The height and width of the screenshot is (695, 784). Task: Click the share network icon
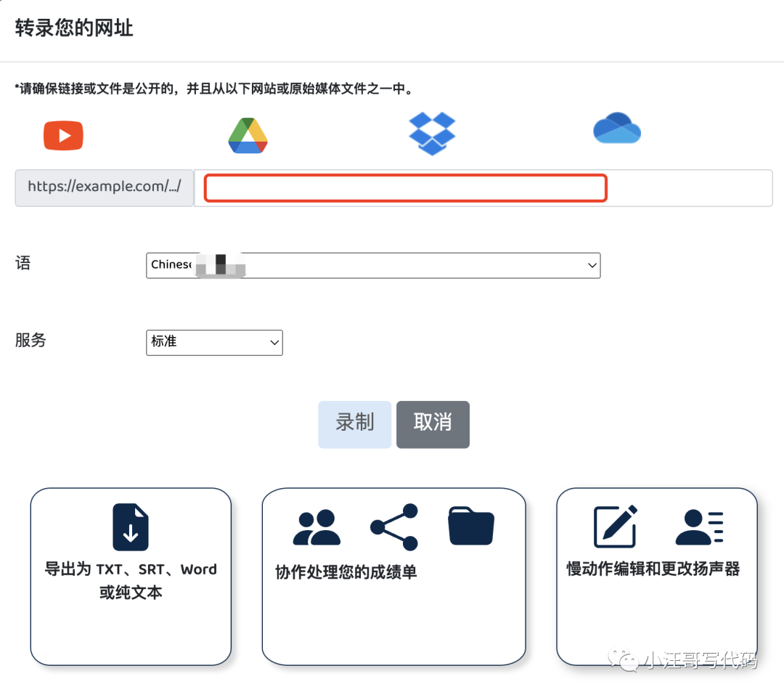[394, 525]
